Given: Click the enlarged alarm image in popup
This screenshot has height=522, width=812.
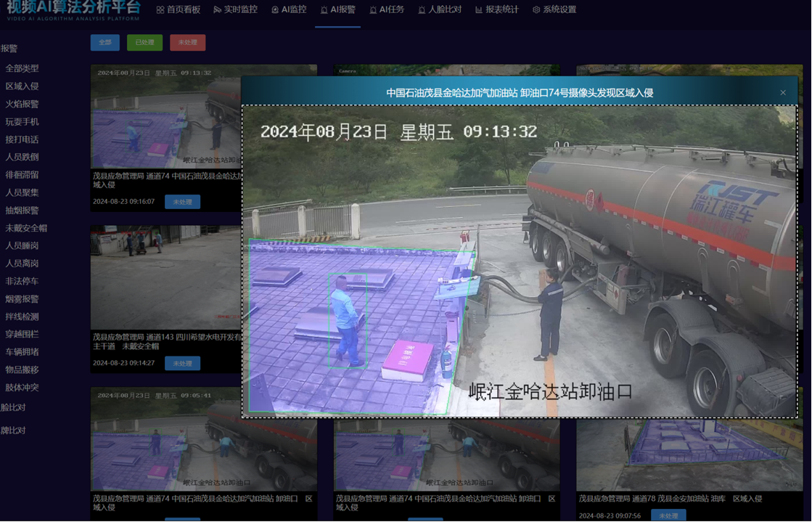Looking at the screenshot, I should pos(519,261).
